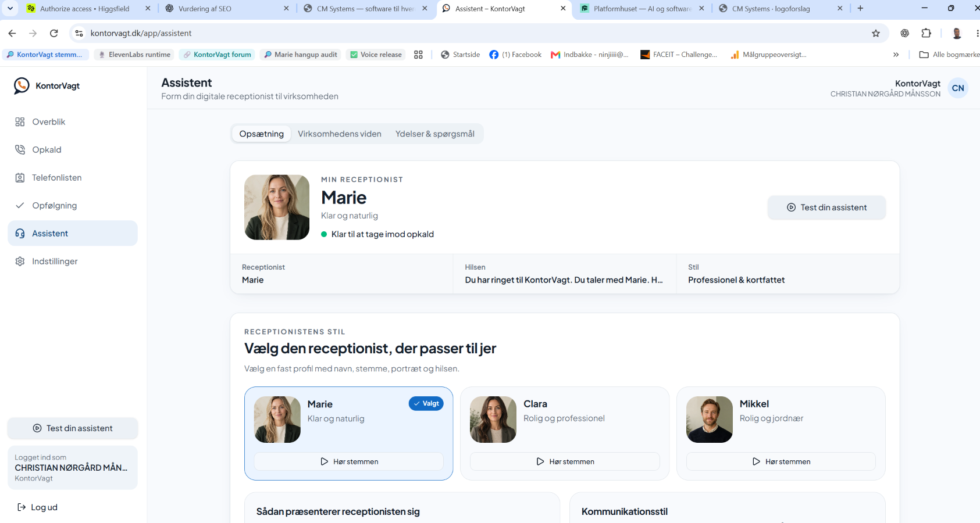980x523 pixels.
Task: Click Clara's portrait thumbnail
Action: click(x=493, y=420)
